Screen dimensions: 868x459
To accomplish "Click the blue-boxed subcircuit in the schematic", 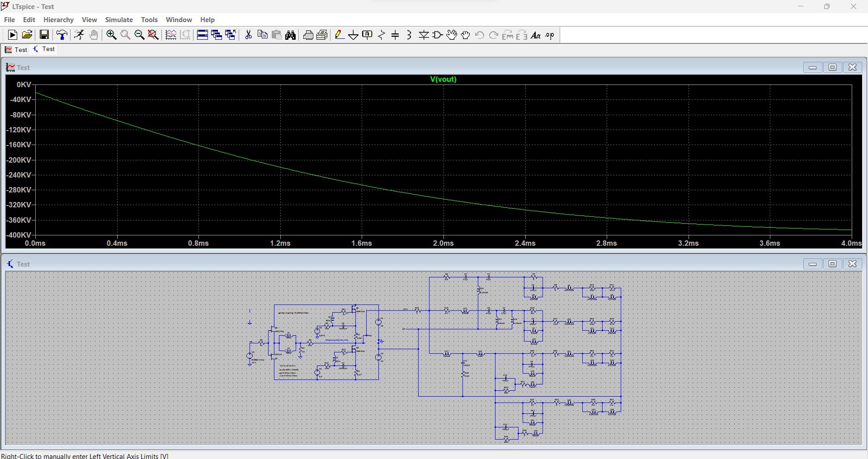I will pos(326,342).
